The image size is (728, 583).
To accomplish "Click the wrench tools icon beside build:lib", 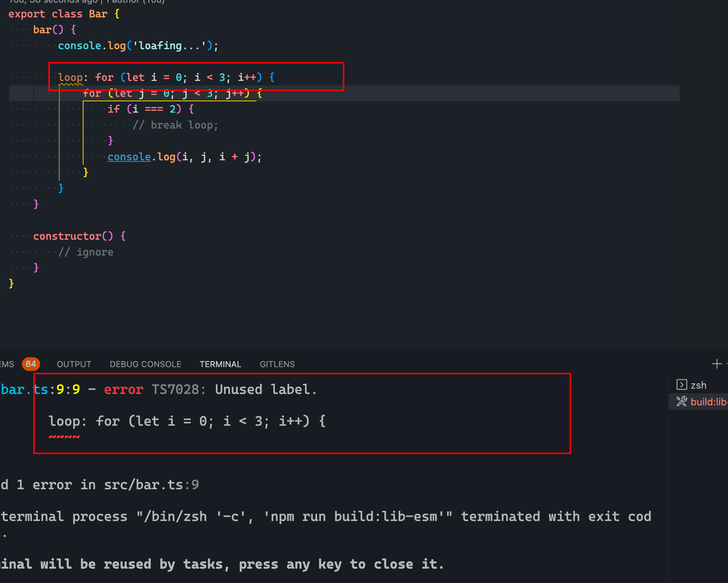I will coord(682,402).
